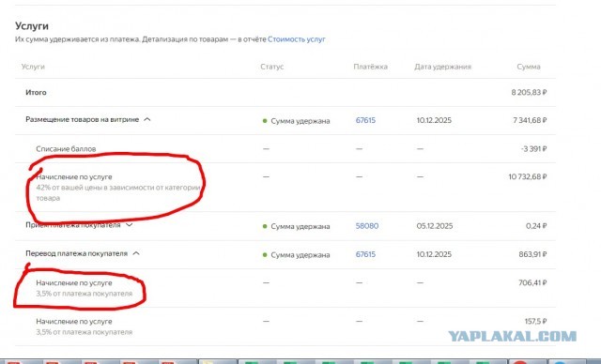Select the "Итого" row label
Viewport: 601px width, 364px height.
coord(36,92)
